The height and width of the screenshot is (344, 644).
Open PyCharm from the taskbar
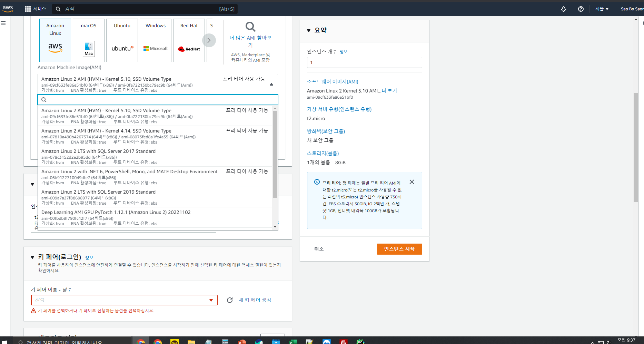(x=360, y=342)
